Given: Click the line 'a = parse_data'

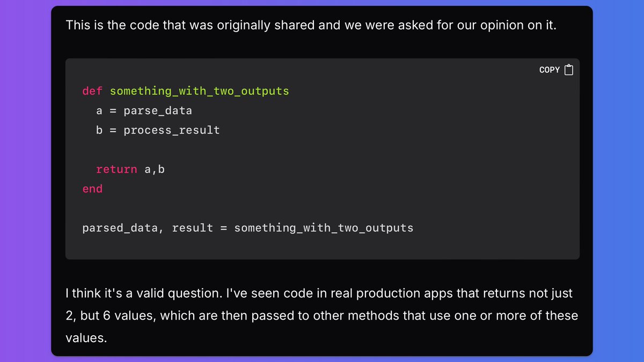Looking at the screenshot, I should [x=144, y=111].
